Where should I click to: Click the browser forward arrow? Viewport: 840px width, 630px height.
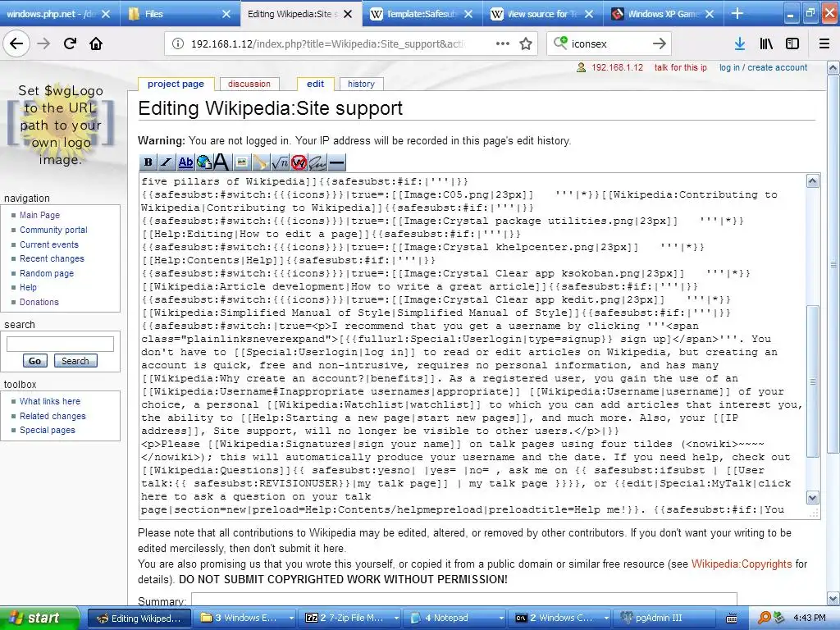tap(43, 43)
